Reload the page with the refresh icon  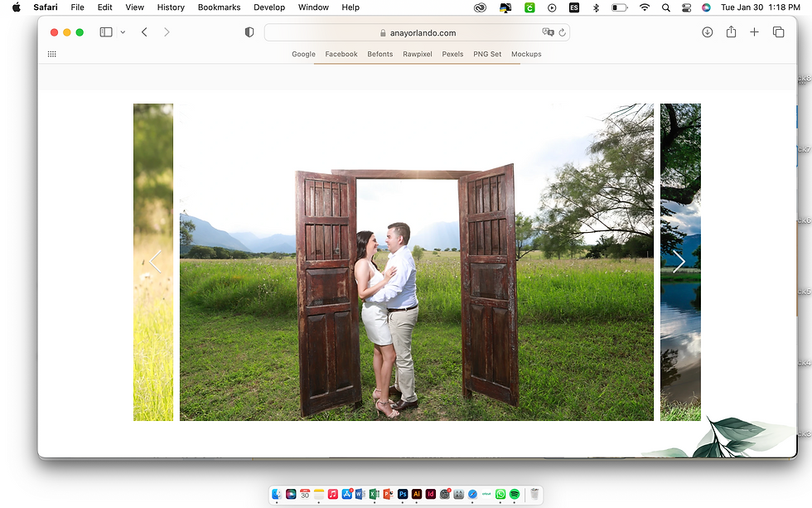562,32
